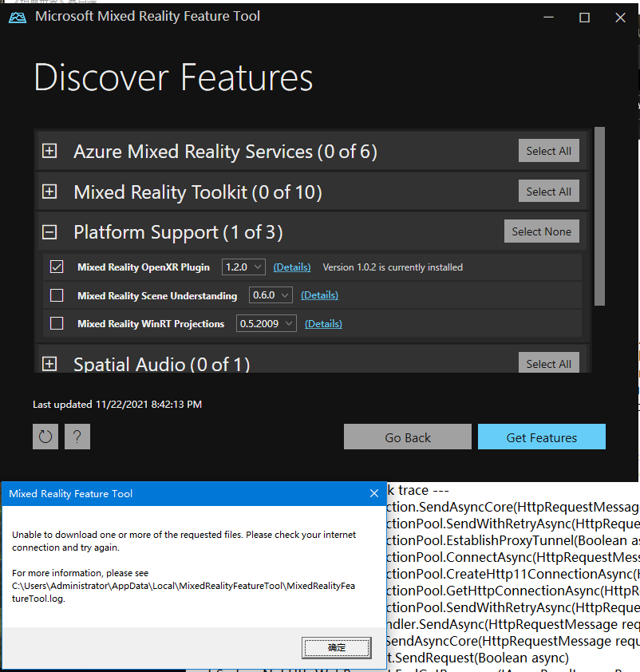Enable Mixed Reality Scene Understanding
Image resolution: width=640 pixels, height=672 pixels.
click(x=56, y=294)
